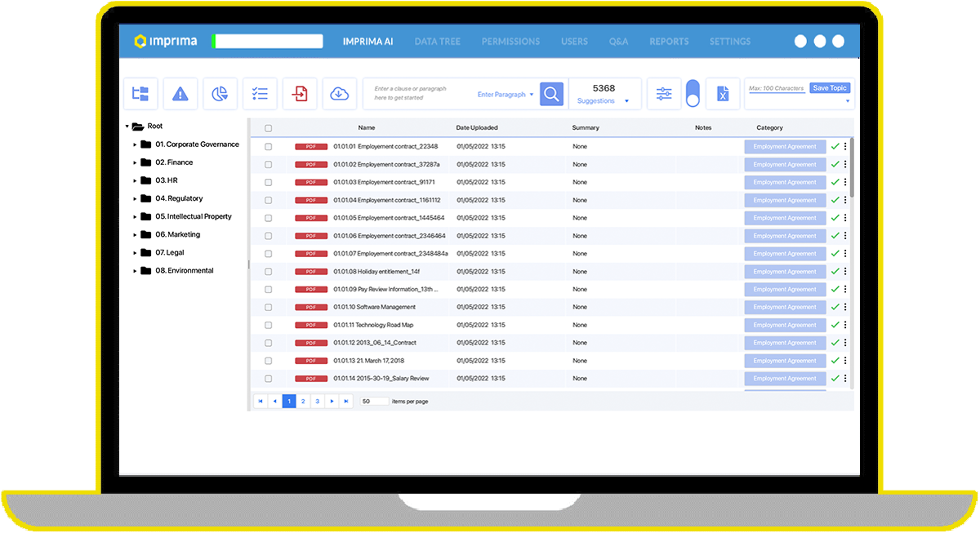Open the Q&A tab
Viewport: 980px width, 533px height.
[x=618, y=42]
